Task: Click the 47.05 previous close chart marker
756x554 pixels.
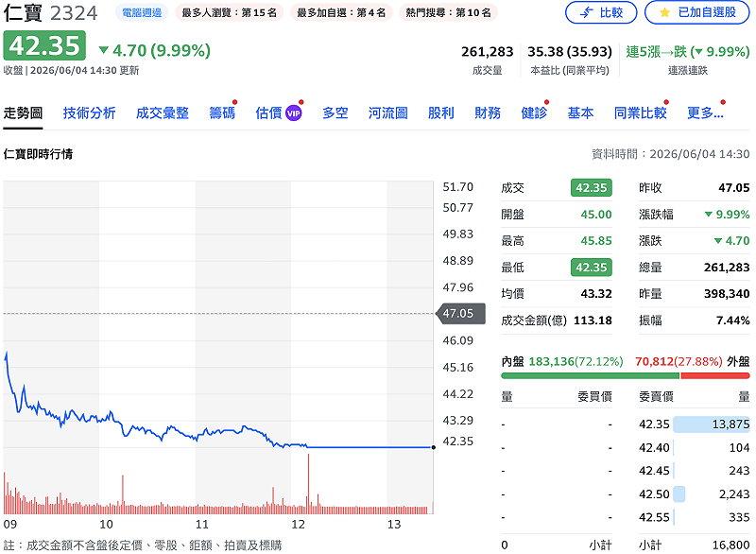Action: point(460,314)
